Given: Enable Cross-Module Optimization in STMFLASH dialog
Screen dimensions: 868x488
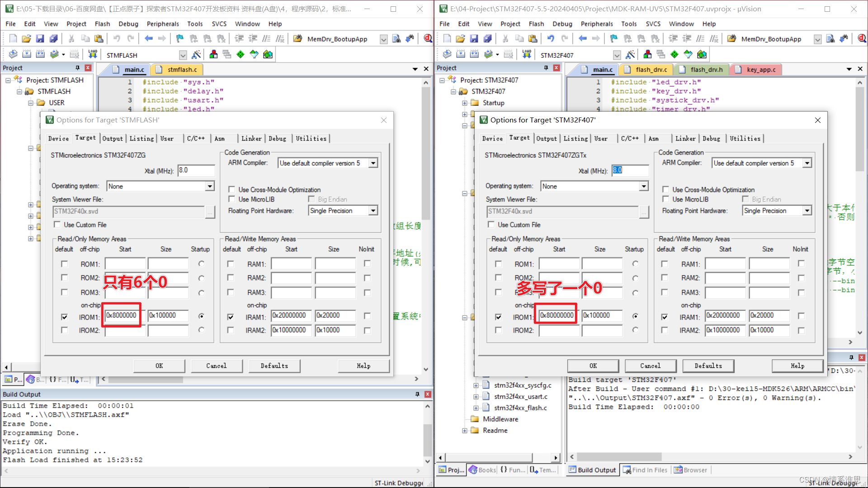Looking at the screenshot, I should tap(231, 189).
